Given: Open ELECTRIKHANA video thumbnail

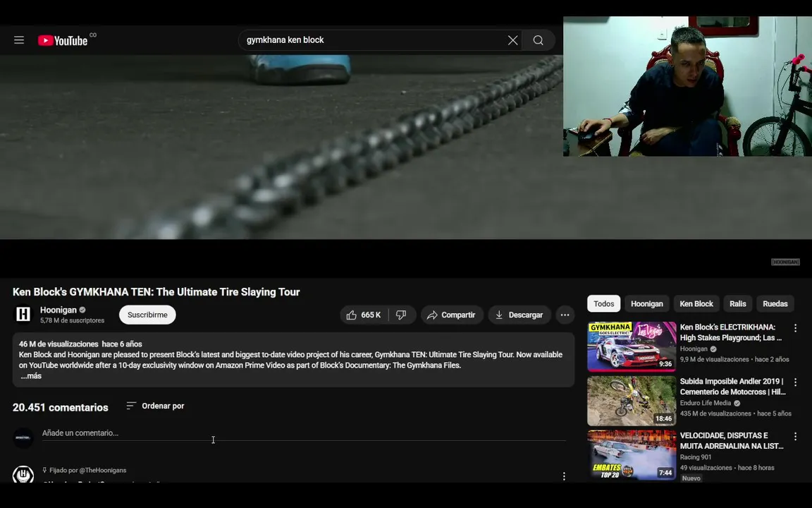Looking at the screenshot, I should (632, 346).
